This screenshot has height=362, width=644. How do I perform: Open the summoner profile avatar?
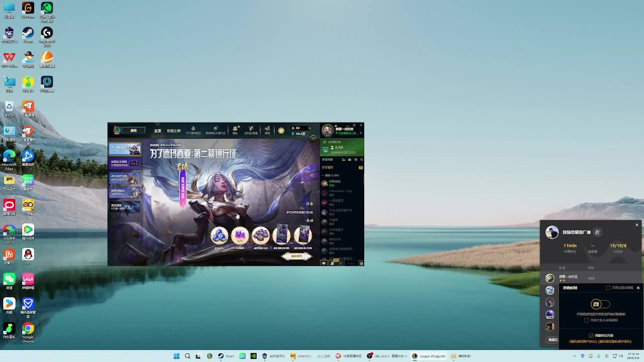[x=328, y=130]
